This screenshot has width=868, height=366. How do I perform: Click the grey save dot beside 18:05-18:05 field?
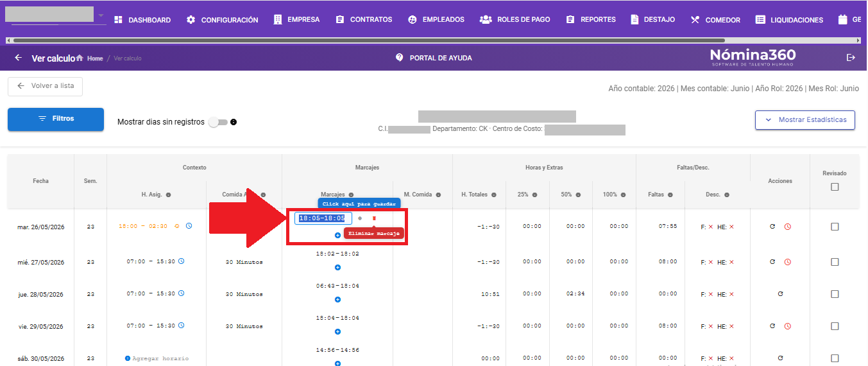click(360, 218)
